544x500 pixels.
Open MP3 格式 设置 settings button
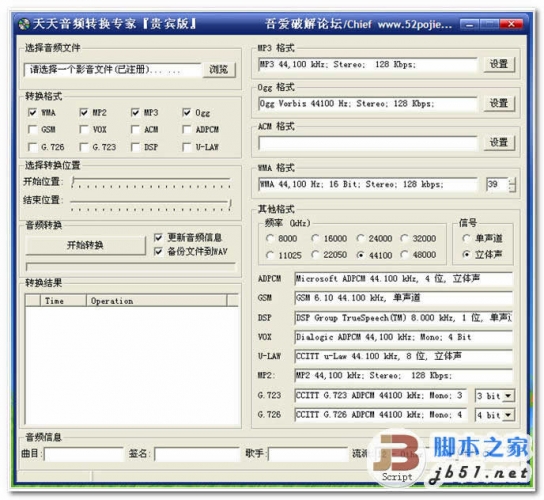click(x=499, y=64)
